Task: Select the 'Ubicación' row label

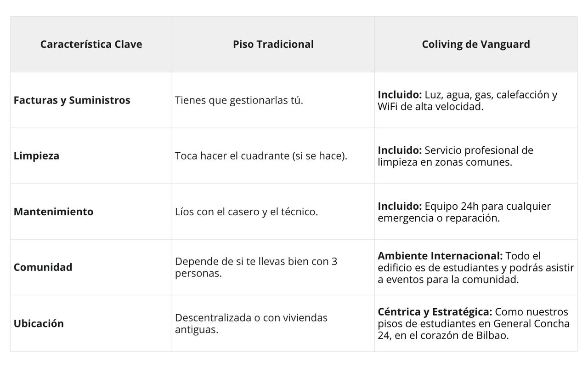Action: pyautogui.click(x=39, y=323)
